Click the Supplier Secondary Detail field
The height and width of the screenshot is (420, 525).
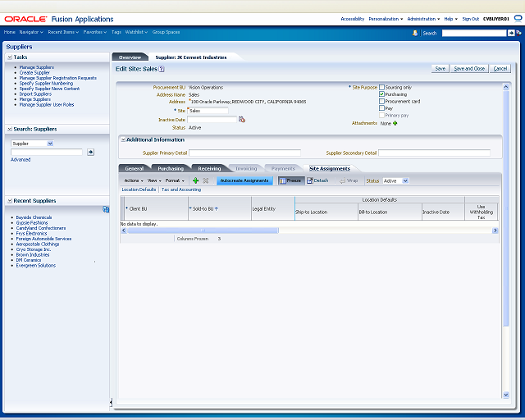[x=434, y=153]
